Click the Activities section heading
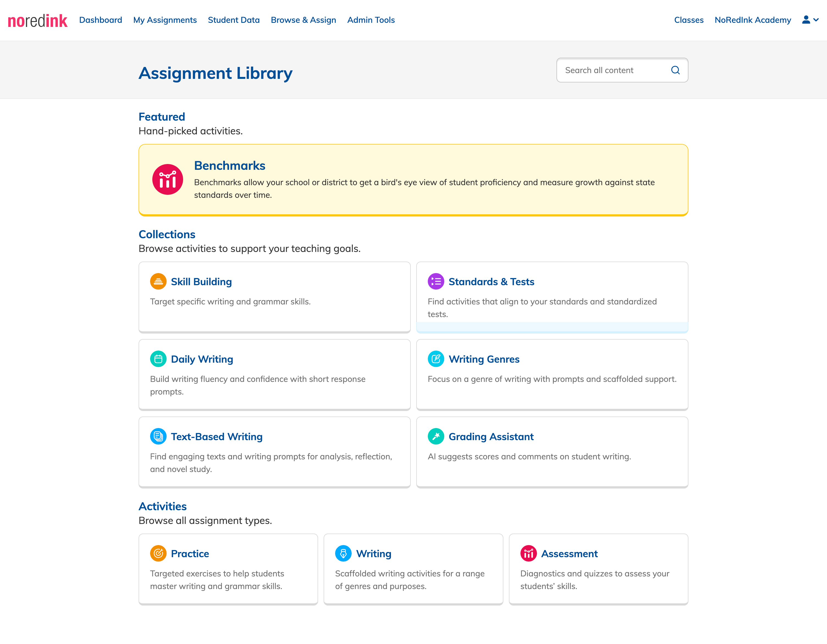Viewport: 827px width, 644px height. (x=162, y=506)
